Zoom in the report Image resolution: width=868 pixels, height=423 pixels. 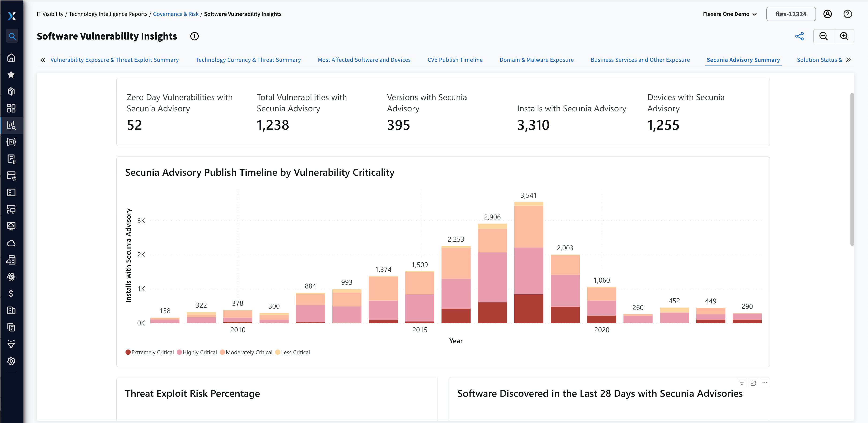coord(844,36)
